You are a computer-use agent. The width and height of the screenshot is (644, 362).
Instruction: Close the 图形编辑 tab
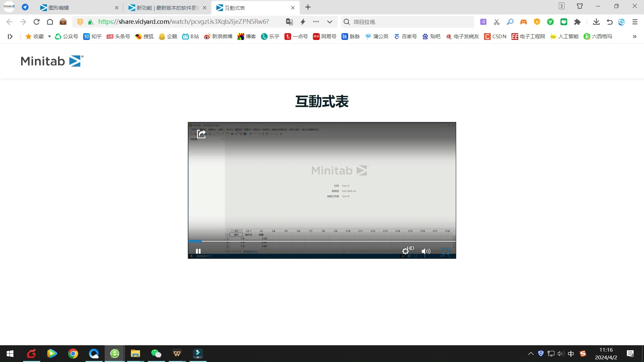[x=117, y=8]
